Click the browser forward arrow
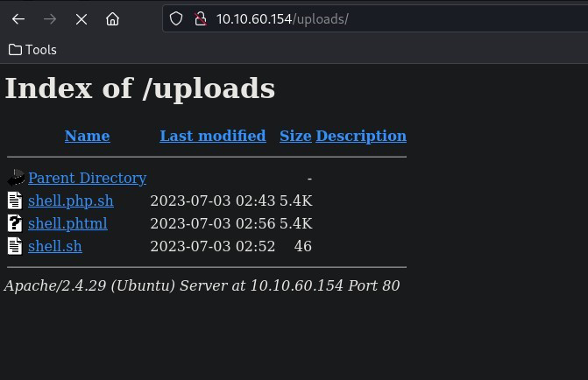 coord(50,18)
